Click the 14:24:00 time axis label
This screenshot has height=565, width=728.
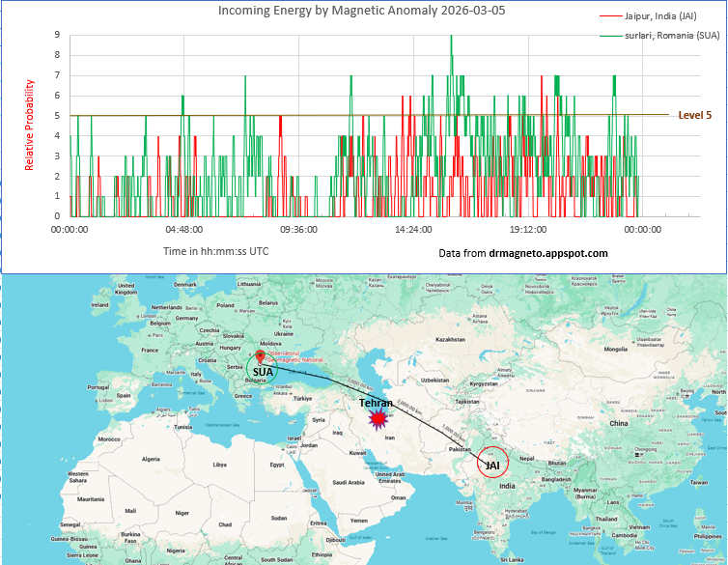click(413, 230)
